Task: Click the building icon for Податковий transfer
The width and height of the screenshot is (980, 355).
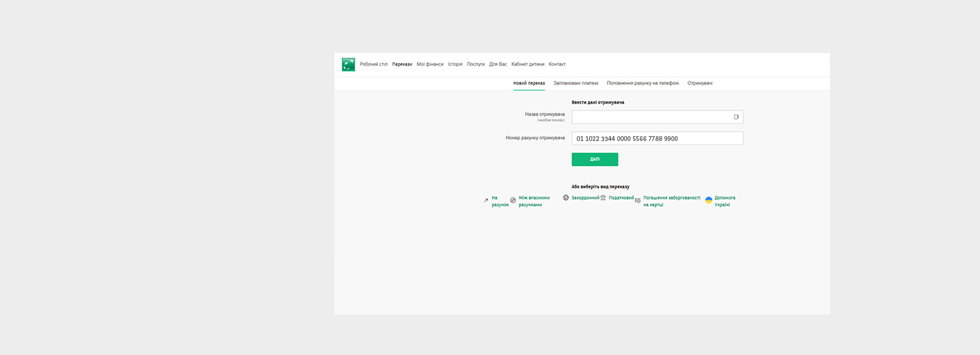Action: pyautogui.click(x=603, y=198)
